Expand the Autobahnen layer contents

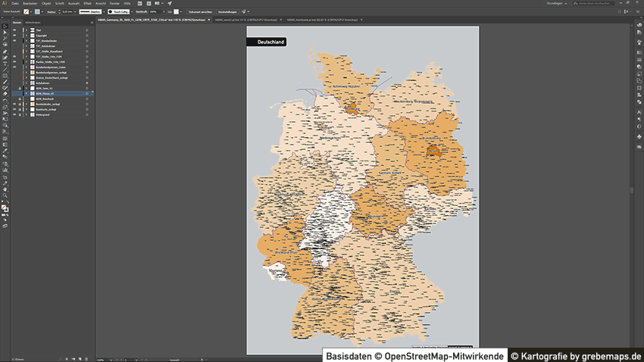pyautogui.click(x=25, y=83)
